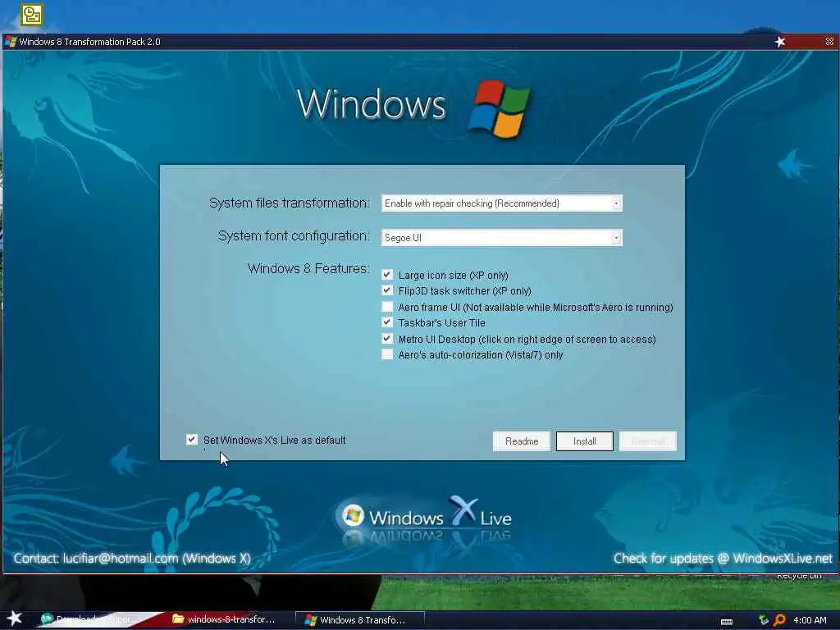Click the greyed-out Uninstall button

[x=648, y=441]
